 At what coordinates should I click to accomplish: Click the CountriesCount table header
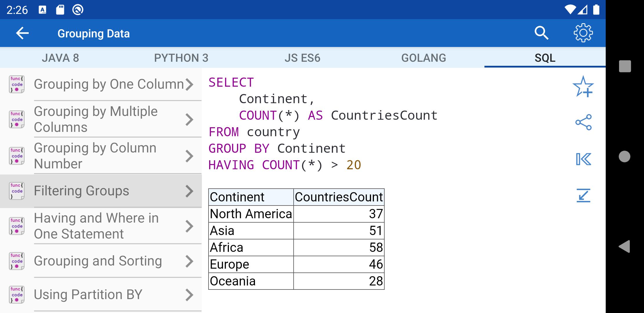click(x=339, y=197)
